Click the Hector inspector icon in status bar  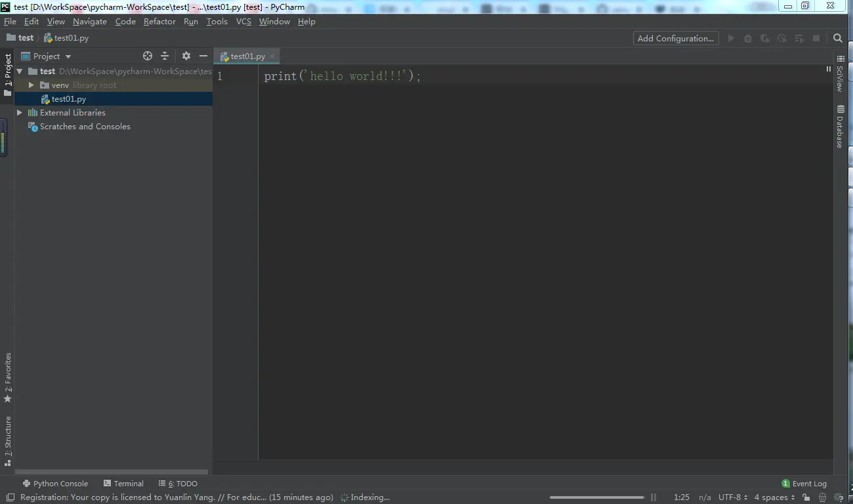click(x=823, y=497)
